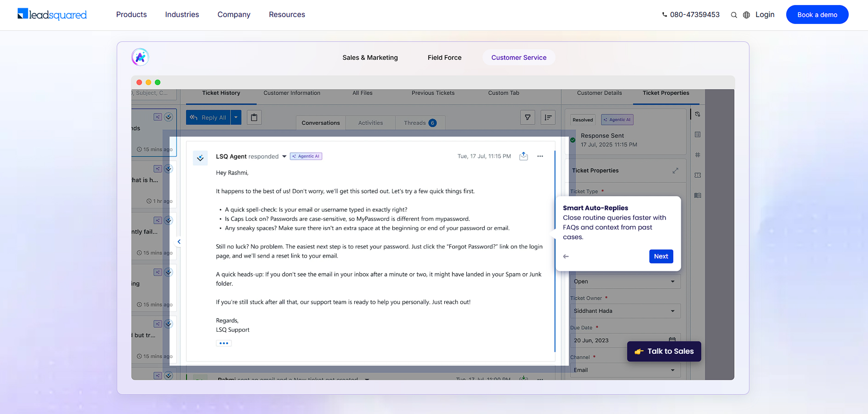The width and height of the screenshot is (868, 414).
Task: Collapse the ticket list with the left chevron
Action: 179,241
